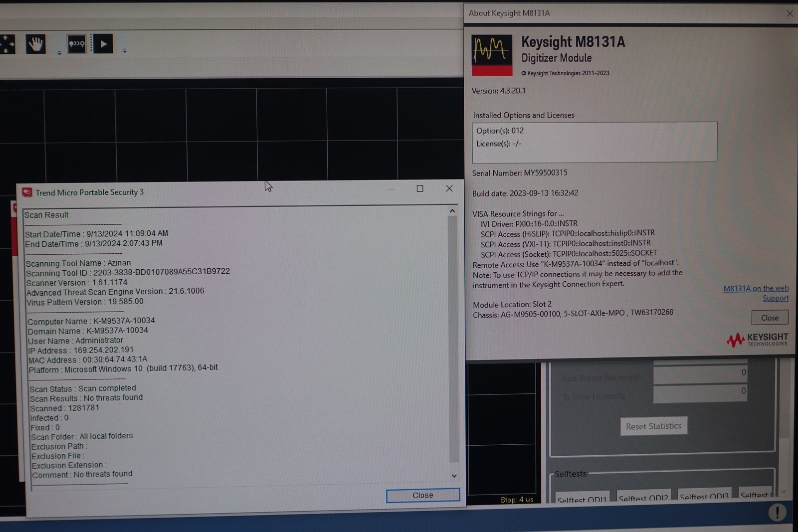
Task: Click the "Stop: 4 us" status text
Action: [x=517, y=500]
